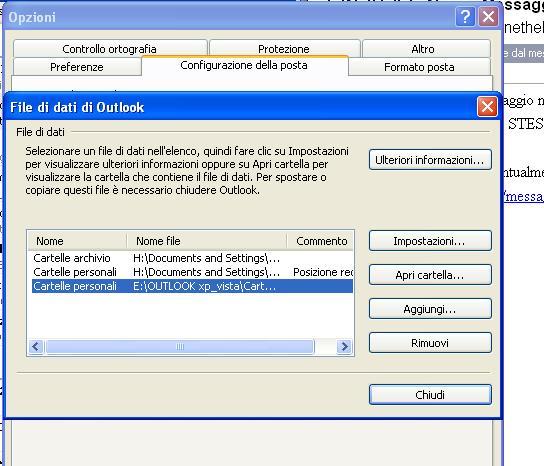This screenshot has width=544, height=466.
Task: Click the left scroll arrow of the file list
Action: pyautogui.click(x=36, y=346)
